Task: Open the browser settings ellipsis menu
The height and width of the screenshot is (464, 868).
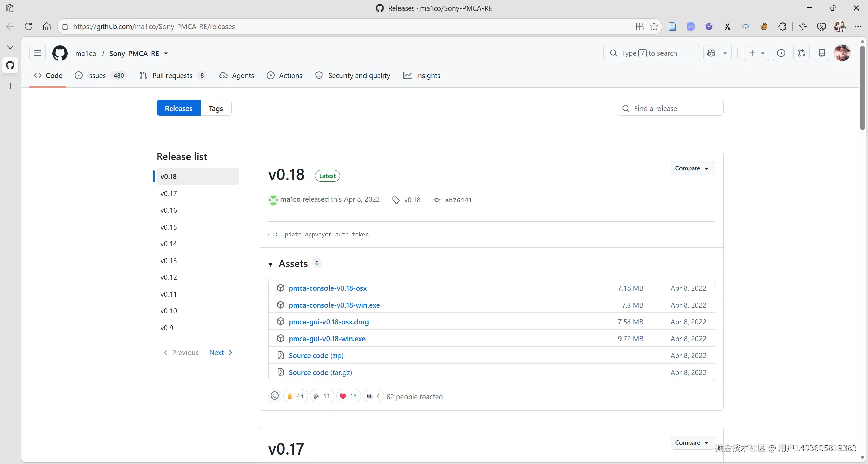Action: click(x=858, y=26)
